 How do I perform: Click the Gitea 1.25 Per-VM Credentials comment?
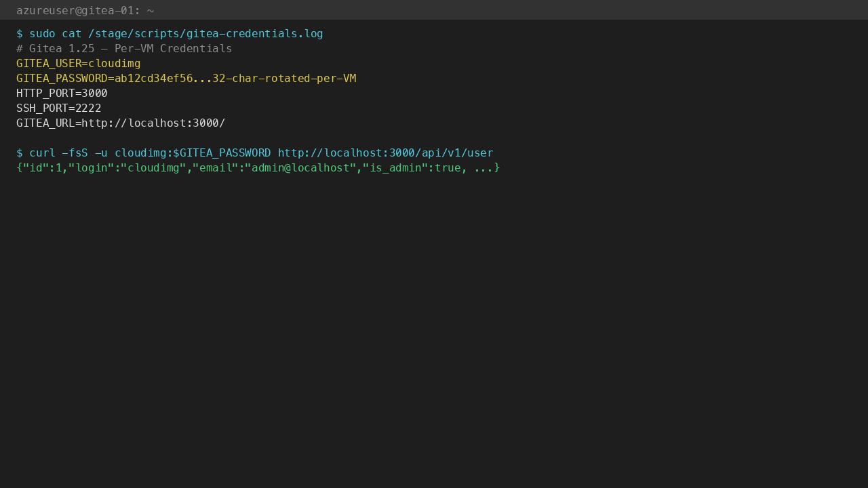124,49
